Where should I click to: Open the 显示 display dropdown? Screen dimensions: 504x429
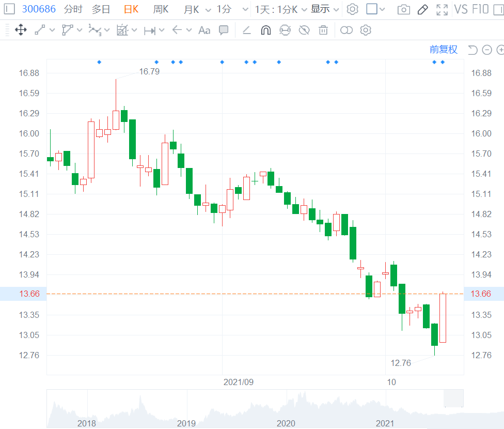coord(325,9)
